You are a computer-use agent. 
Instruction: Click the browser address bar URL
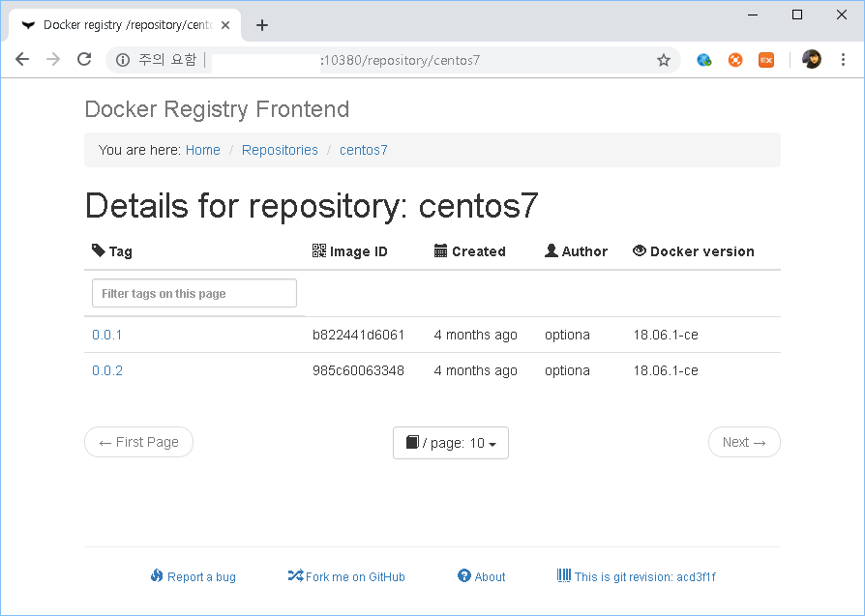(x=400, y=60)
